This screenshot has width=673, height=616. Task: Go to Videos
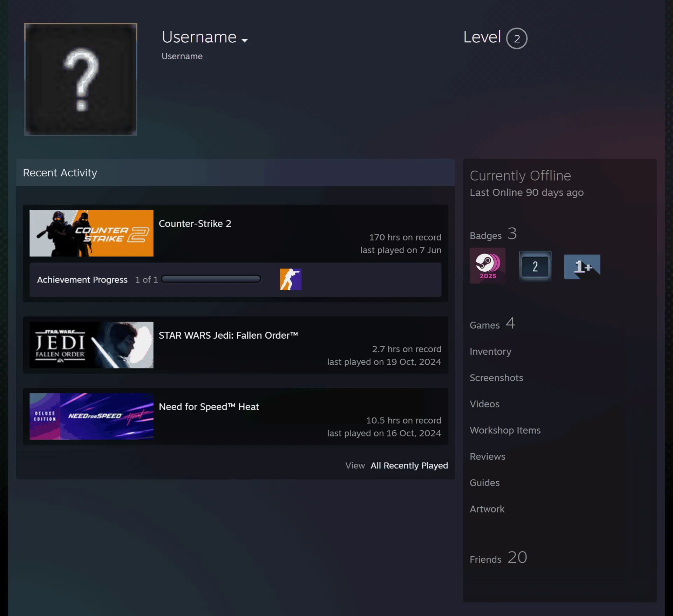click(x=484, y=404)
